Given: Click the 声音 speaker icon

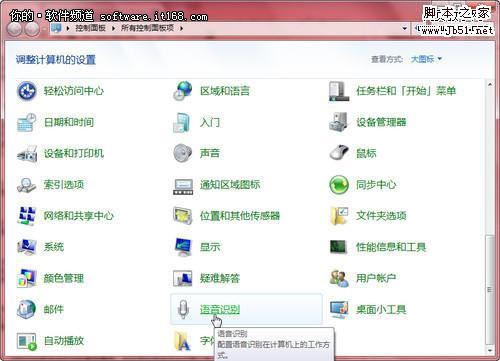Looking at the screenshot, I should pos(183,153).
